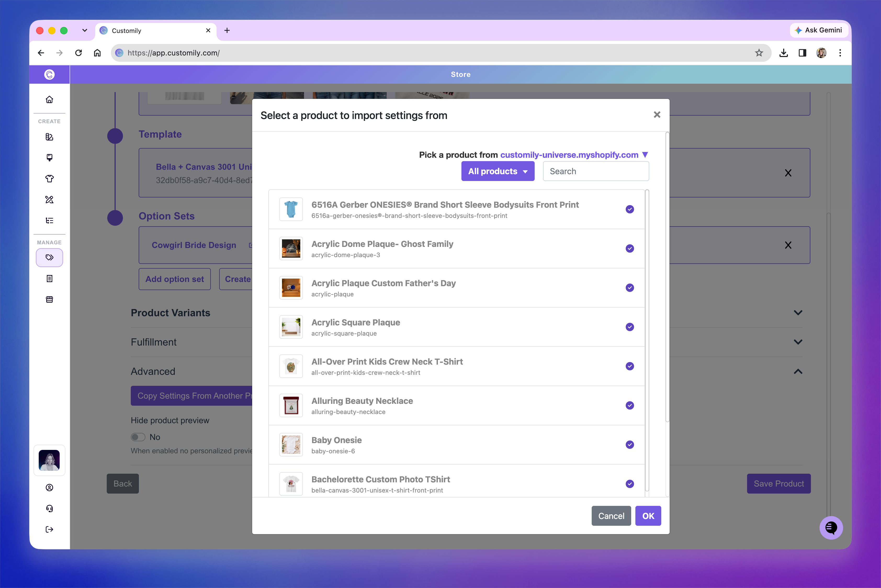
Task: Click Cancel in the import dialog
Action: [x=611, y=516]
